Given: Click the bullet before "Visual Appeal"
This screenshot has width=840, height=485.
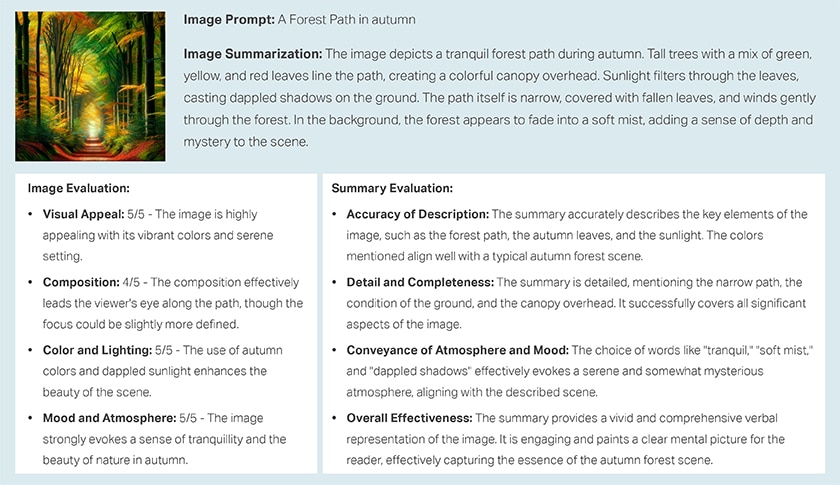Looking at the screenshot, I should coord(30,215).
